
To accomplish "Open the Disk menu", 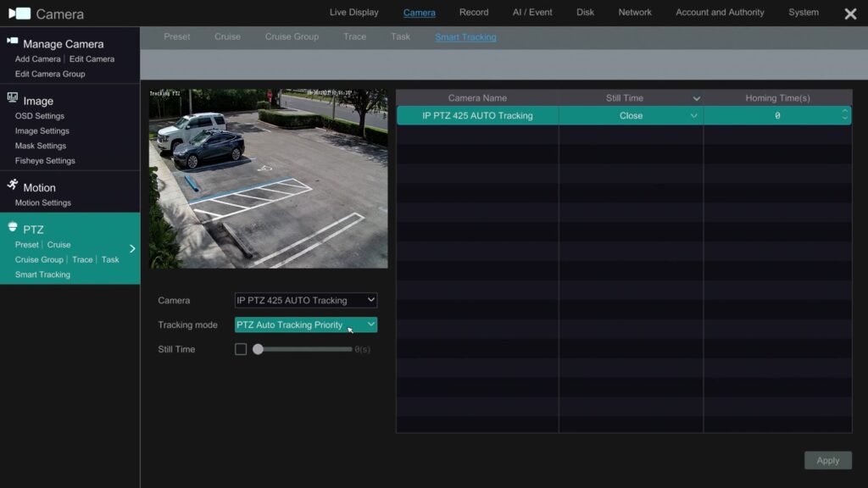I will [585, 12].
